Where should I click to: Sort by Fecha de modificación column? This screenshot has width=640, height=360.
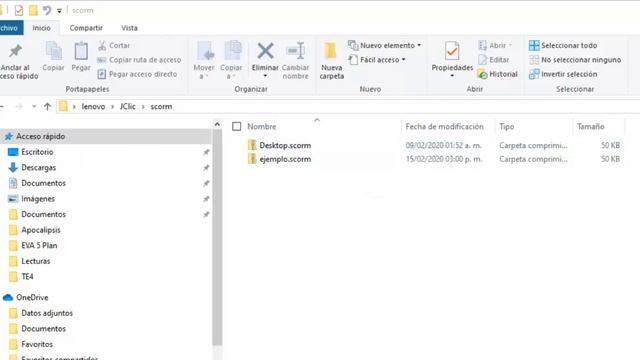444,127
